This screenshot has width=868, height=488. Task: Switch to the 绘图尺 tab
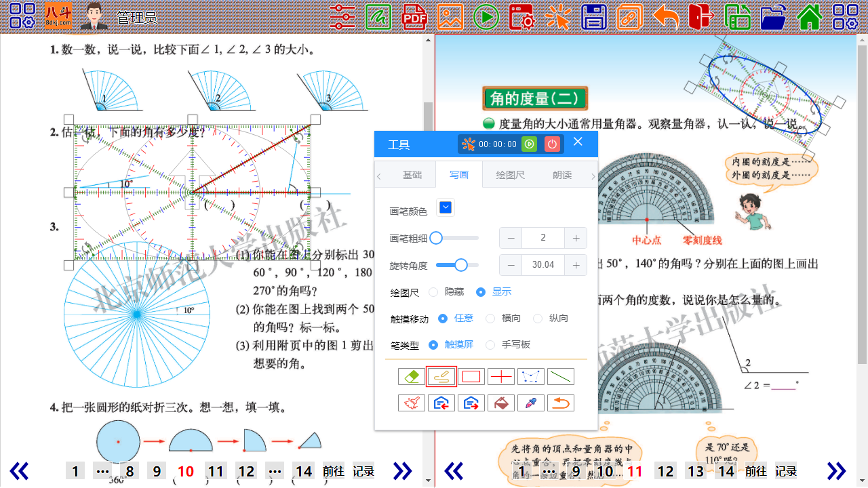point(509,174)
